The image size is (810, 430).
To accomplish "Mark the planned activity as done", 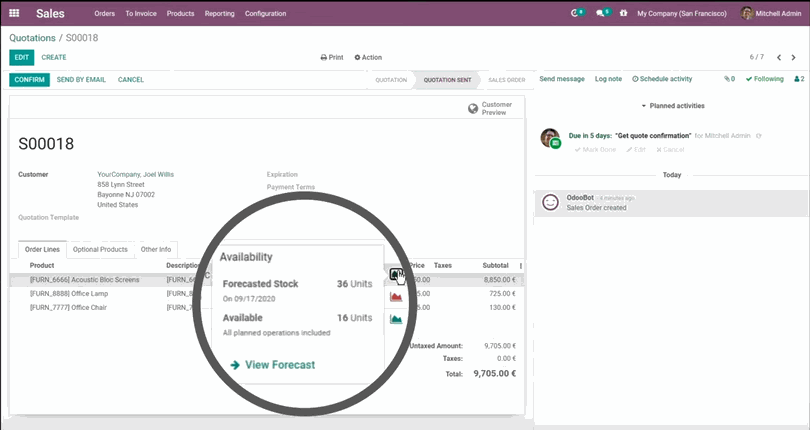I will click(595, 149).
